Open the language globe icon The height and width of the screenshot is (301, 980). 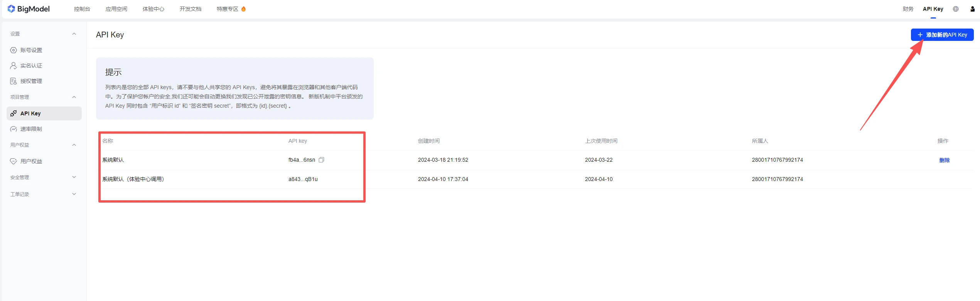pyautogui.click(x=955, y=9)
